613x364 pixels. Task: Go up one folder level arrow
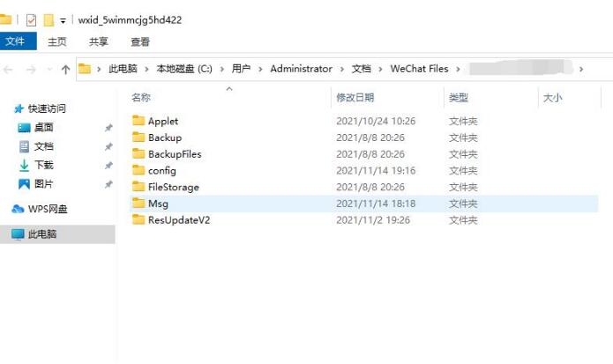tap(65, 70)
